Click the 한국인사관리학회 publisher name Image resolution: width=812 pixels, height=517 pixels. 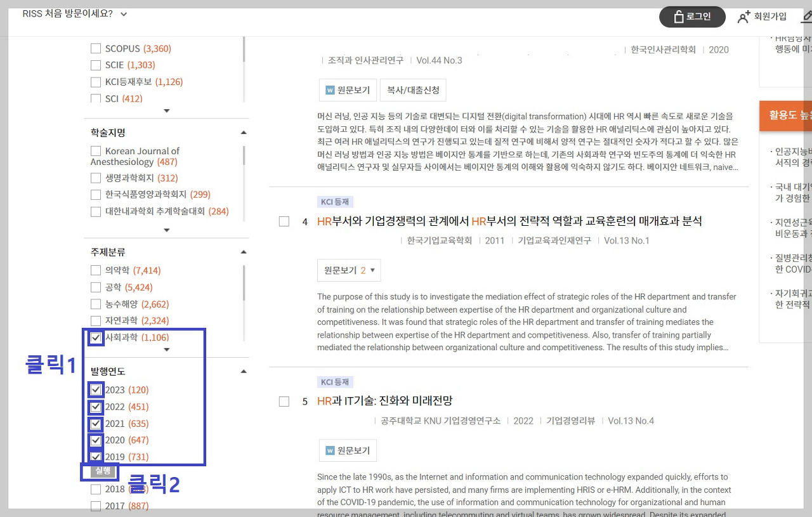click(x=664, y=49)
